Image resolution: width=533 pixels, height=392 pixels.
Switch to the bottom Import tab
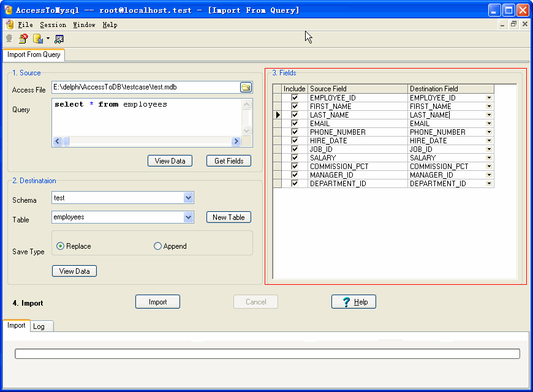click(17, 325)
